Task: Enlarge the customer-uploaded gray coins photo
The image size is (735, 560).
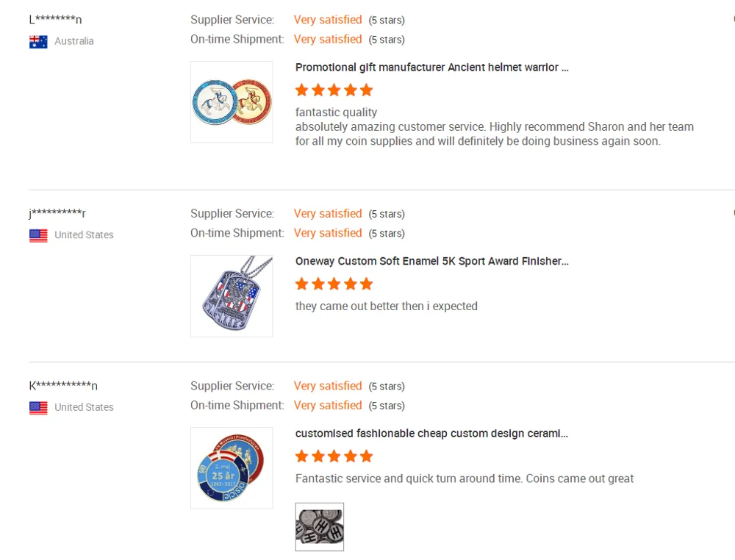Action: [x=320, y=527]
